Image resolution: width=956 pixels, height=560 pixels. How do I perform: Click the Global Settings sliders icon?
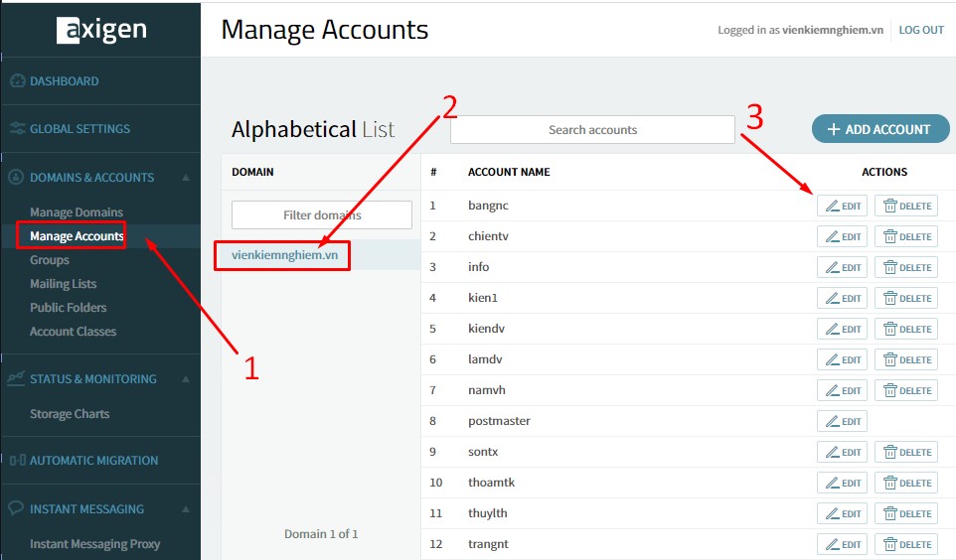coord(18,128)
